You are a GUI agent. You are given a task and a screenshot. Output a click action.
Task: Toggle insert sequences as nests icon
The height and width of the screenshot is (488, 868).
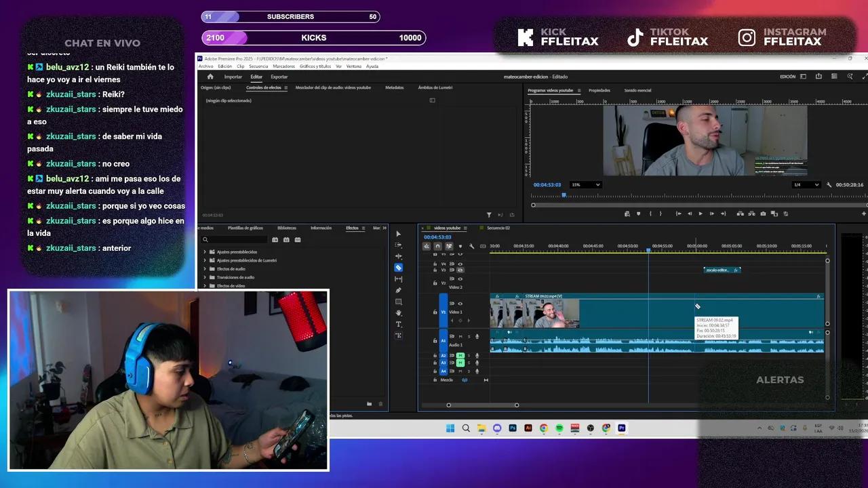click(x=427, y=246)
